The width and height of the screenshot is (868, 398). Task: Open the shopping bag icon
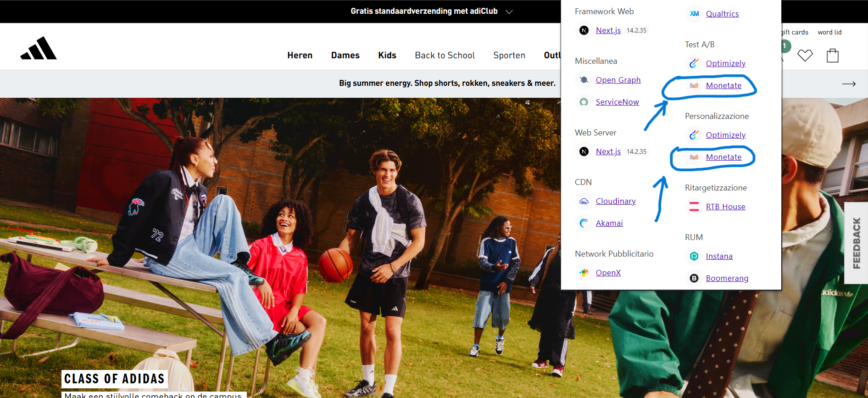(x=832, y=56)
